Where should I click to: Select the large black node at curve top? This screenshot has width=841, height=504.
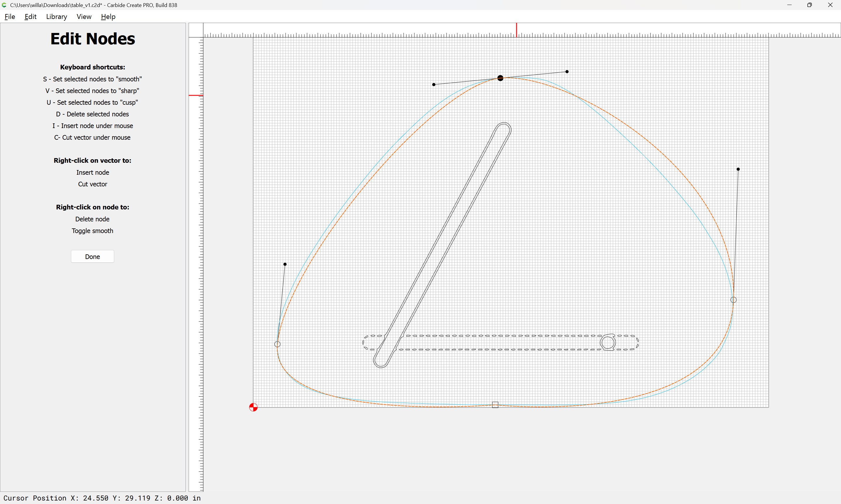coord(500,78)
